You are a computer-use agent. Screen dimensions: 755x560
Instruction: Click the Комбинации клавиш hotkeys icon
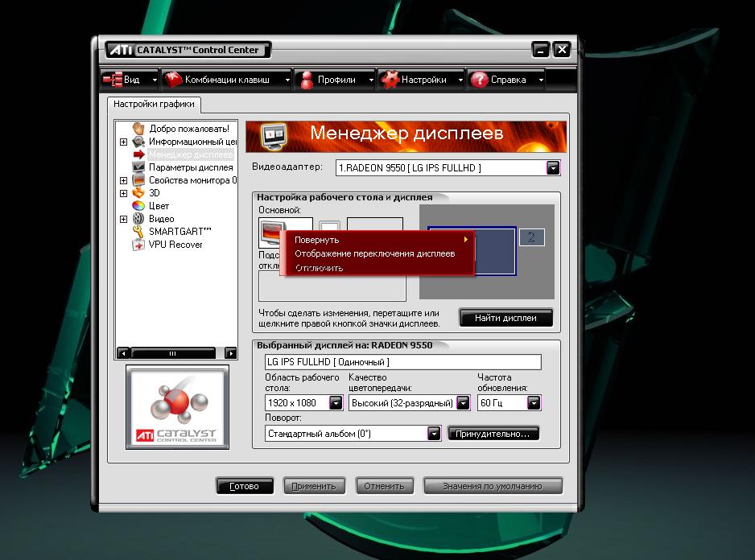(173, 80)
